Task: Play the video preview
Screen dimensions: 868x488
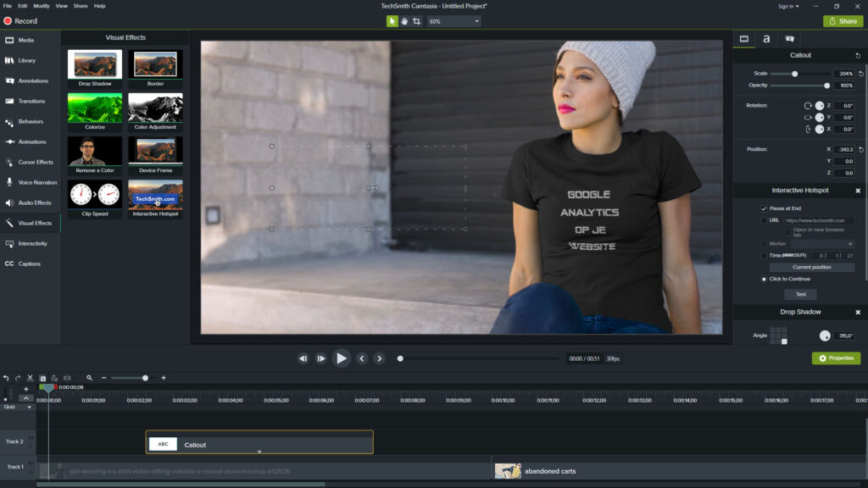Action: click(341, 358)
